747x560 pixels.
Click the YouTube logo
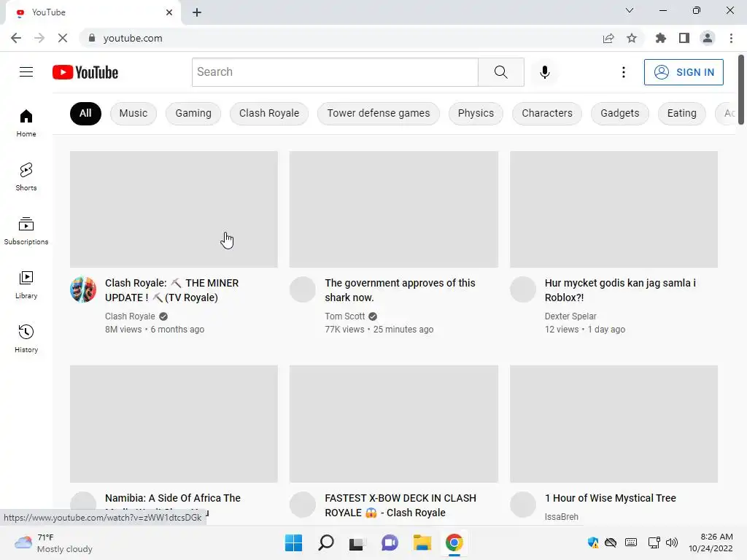(85, 72)
